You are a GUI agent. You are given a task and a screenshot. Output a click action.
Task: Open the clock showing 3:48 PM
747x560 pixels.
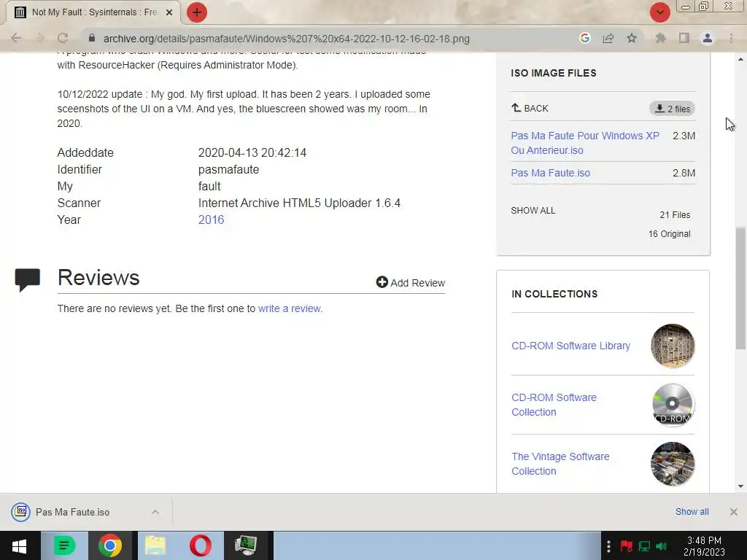click(x=704, y=546)
